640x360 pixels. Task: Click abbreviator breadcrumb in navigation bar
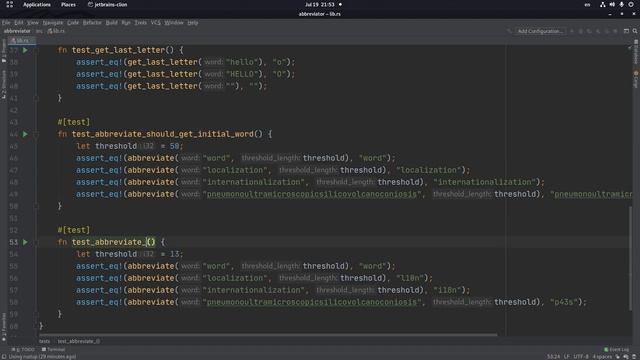pyautogui.click(x=17, y=31)
